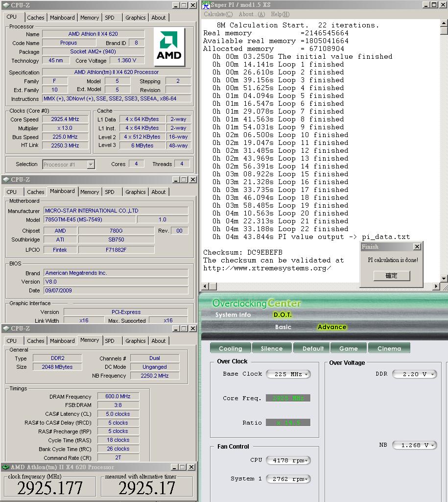
Task: Click the xtremesystems.org URL text
Action: point(267,268)
